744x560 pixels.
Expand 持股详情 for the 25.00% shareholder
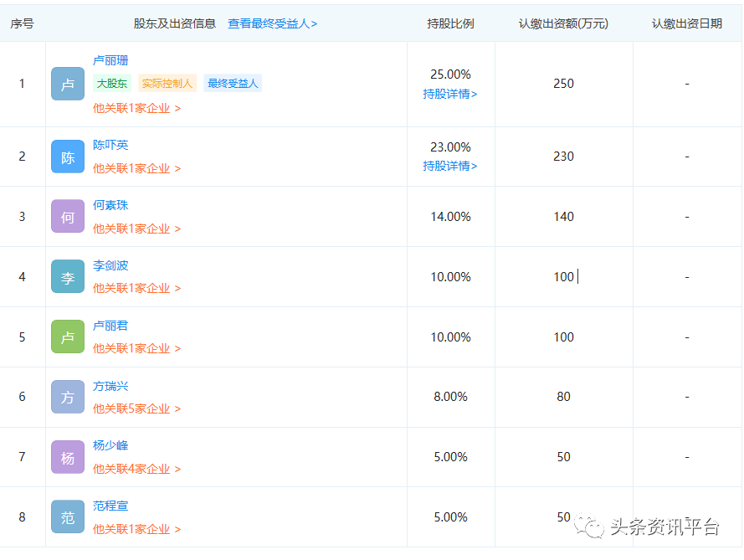[450, 94]
